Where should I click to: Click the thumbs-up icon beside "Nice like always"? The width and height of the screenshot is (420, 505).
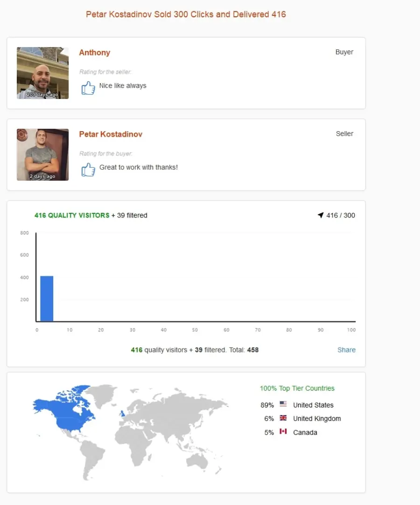click(88, 88)
